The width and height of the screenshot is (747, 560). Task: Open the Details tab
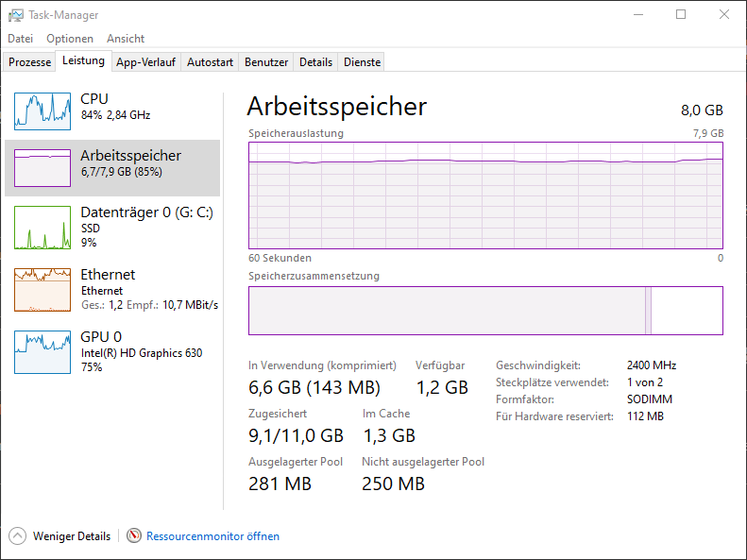(x=316, y=62)
